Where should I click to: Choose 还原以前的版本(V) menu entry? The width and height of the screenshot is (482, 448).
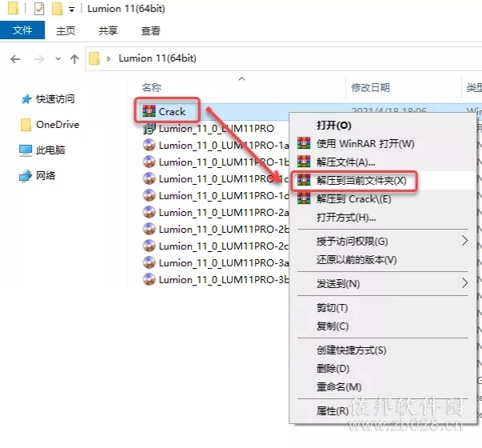pos(357,260)
